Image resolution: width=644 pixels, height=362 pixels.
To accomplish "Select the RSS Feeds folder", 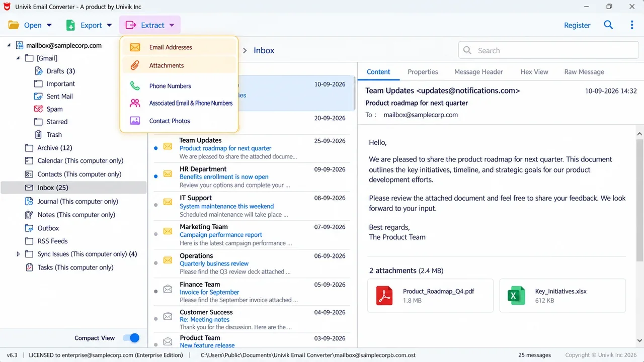I will [53, 241].
